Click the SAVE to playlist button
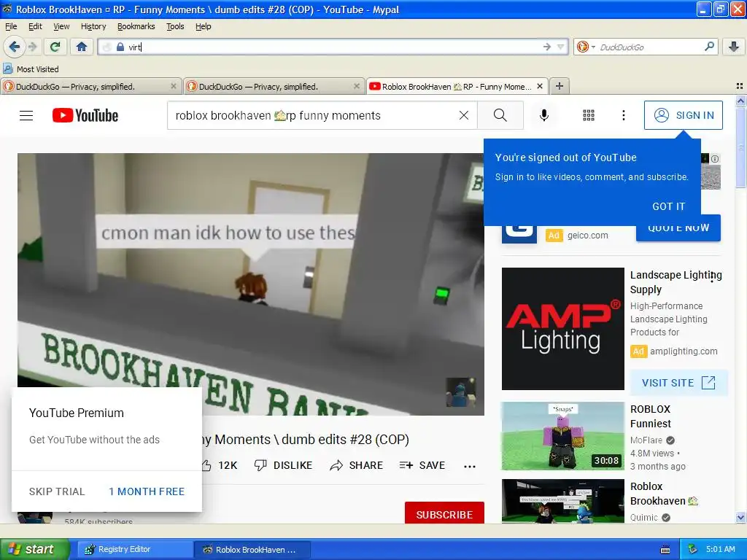747x560 pixels. 422,465
